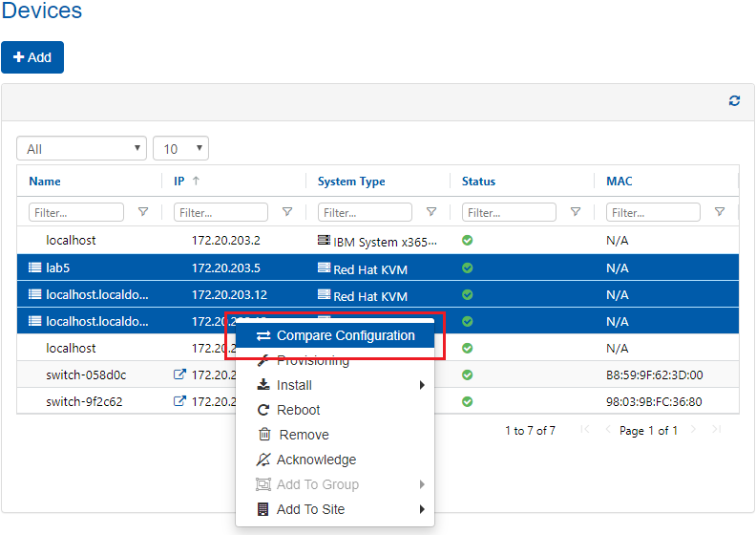Open external link icon for switch-9f2c62
756x535 pixels.
[x=178, y=401]
